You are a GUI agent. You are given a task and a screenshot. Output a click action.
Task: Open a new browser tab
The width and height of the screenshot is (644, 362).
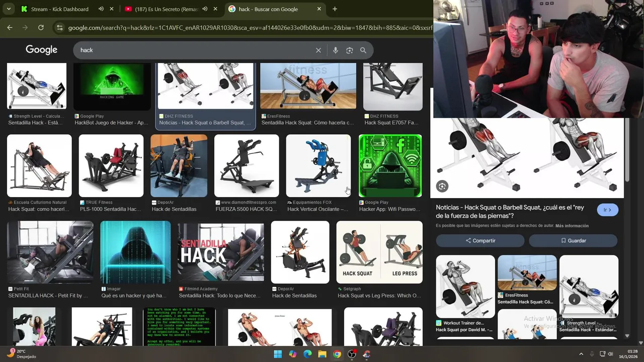click(x=335, y=9)
